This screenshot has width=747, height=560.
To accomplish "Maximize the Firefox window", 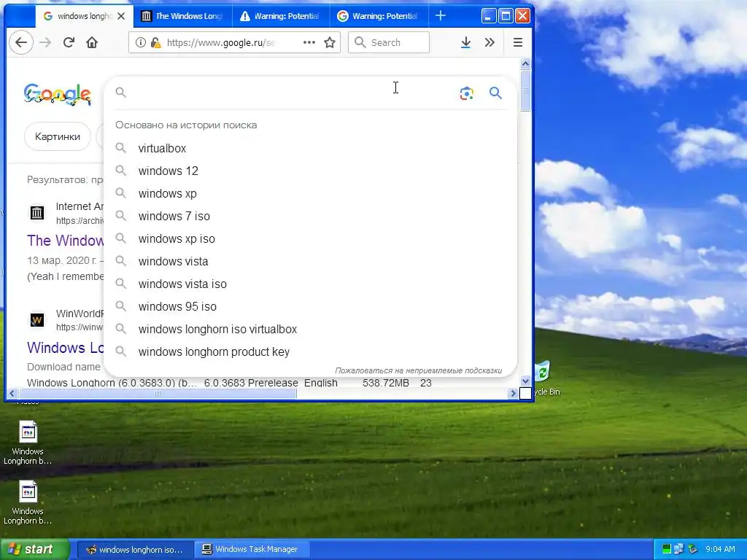I will [x=506, y=16].
